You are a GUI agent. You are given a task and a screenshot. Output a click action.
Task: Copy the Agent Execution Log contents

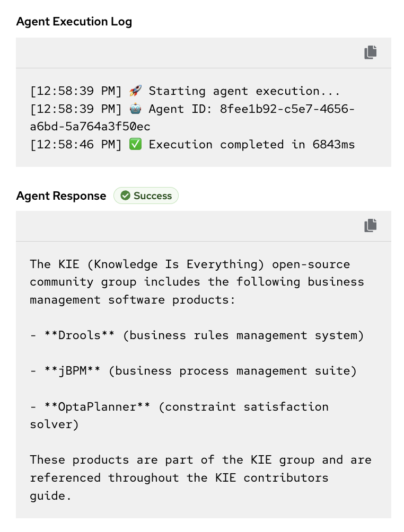[x=370, y=52]
